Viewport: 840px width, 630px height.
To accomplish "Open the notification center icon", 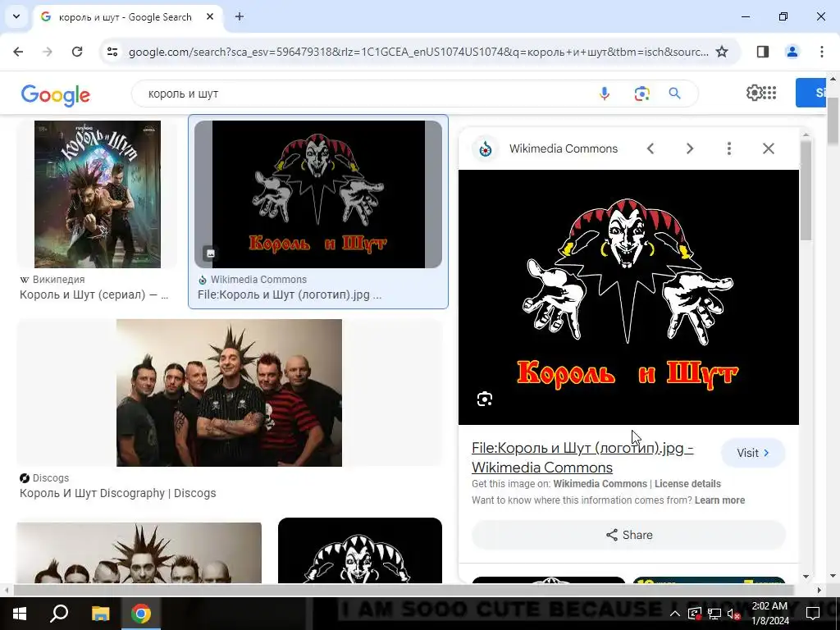I will click(813, 614).
